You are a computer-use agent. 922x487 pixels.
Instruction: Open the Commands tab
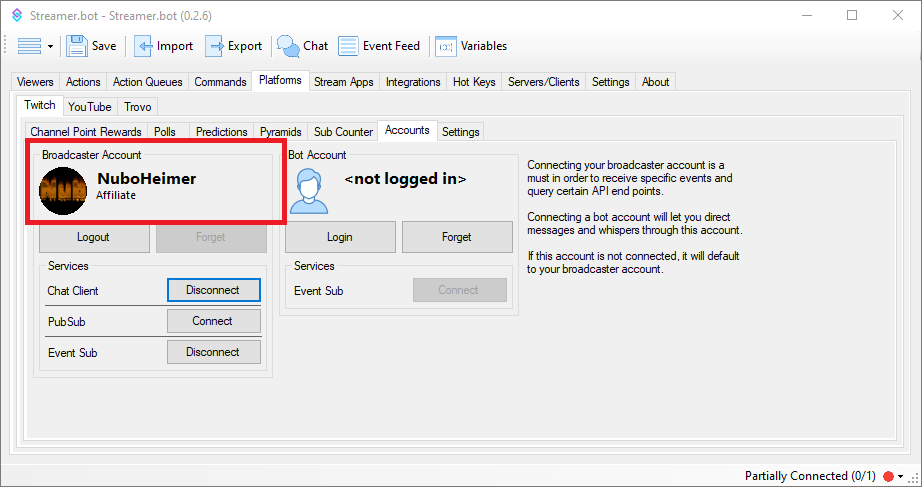[221, 82]
